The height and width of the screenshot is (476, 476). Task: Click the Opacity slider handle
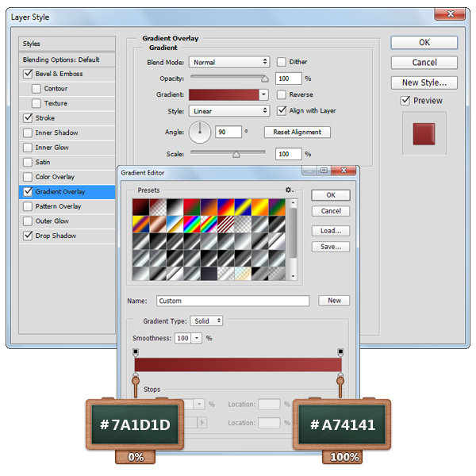(265, 79)
